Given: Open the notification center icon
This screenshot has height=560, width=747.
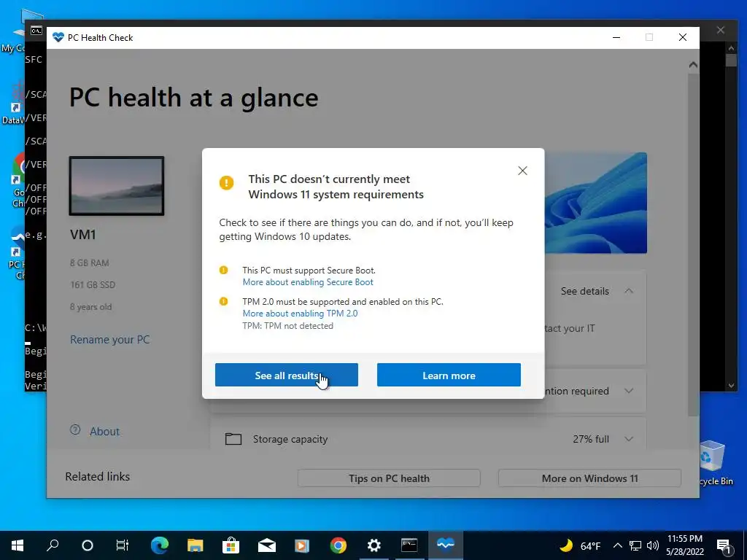Looking at the screenshot, I should click(723, 545).
